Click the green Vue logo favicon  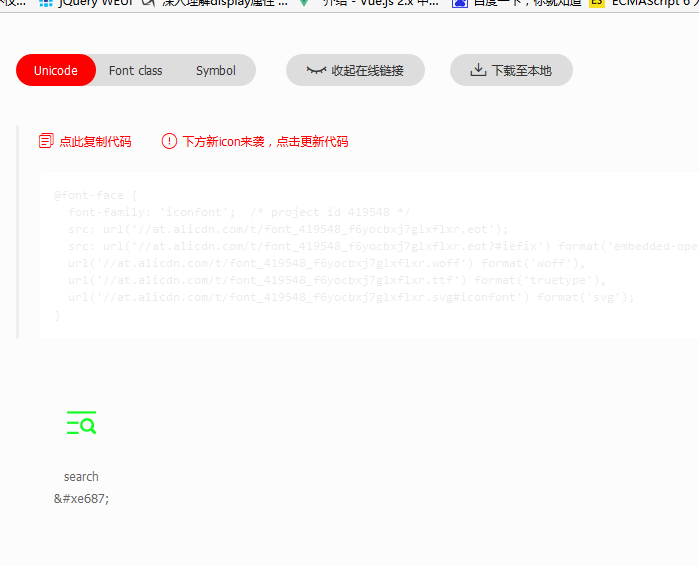click(x=304, y=3)
